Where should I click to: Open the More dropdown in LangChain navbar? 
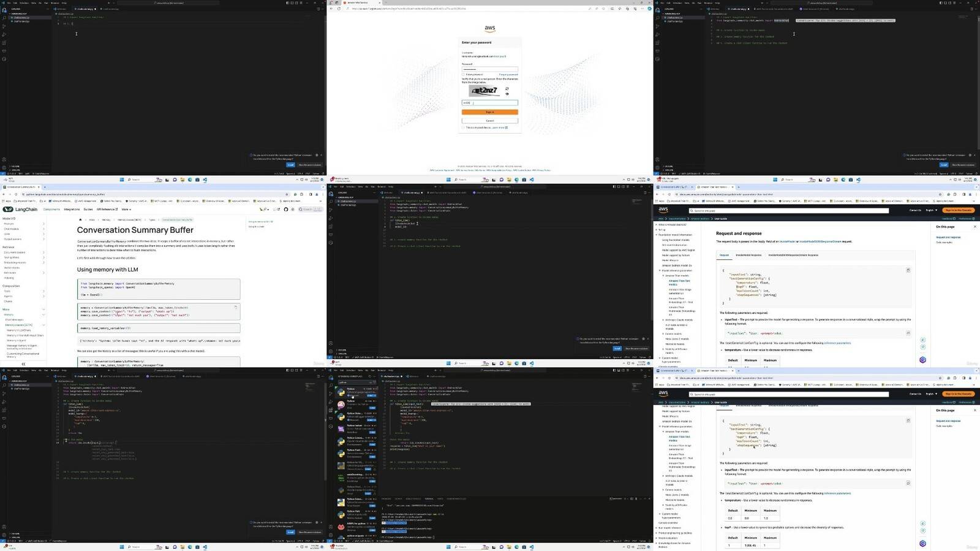coord(126,209)
